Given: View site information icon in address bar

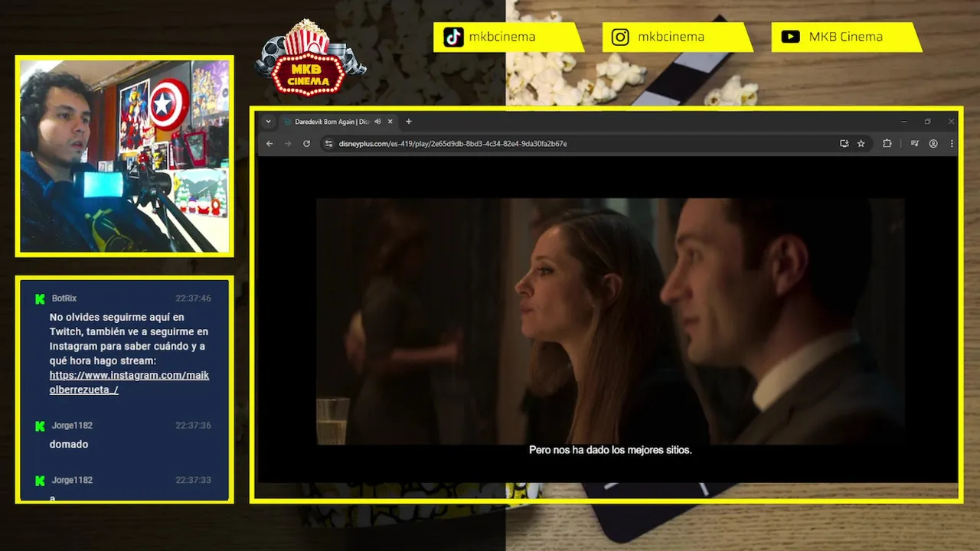Looking at the screenshot, I should (328, 144).
